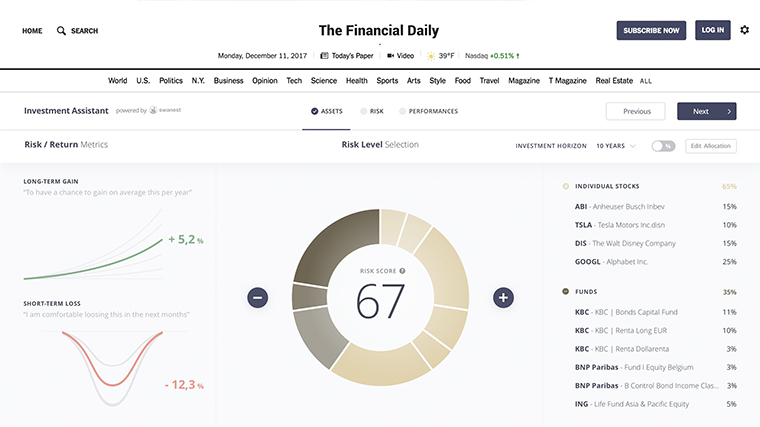Screen dimensions: 760x427
Task: Click the Funds 35% value
Action: click(729, 292)
